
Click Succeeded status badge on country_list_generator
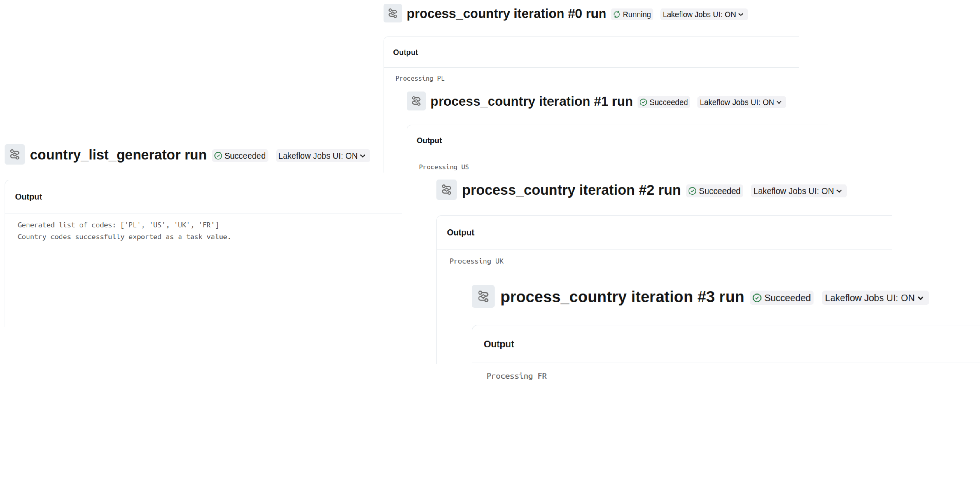(240, 156)
